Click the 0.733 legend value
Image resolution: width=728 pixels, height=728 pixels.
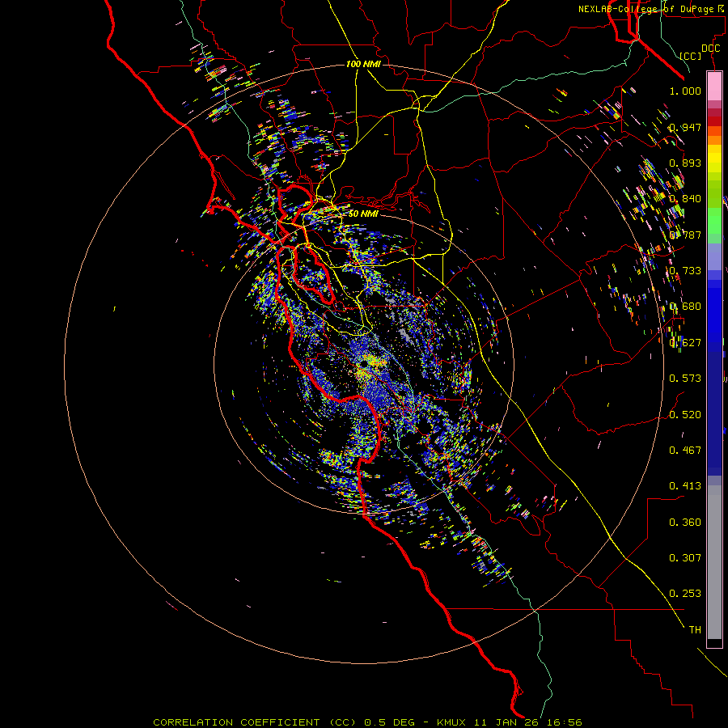click(x=685, y=271)
